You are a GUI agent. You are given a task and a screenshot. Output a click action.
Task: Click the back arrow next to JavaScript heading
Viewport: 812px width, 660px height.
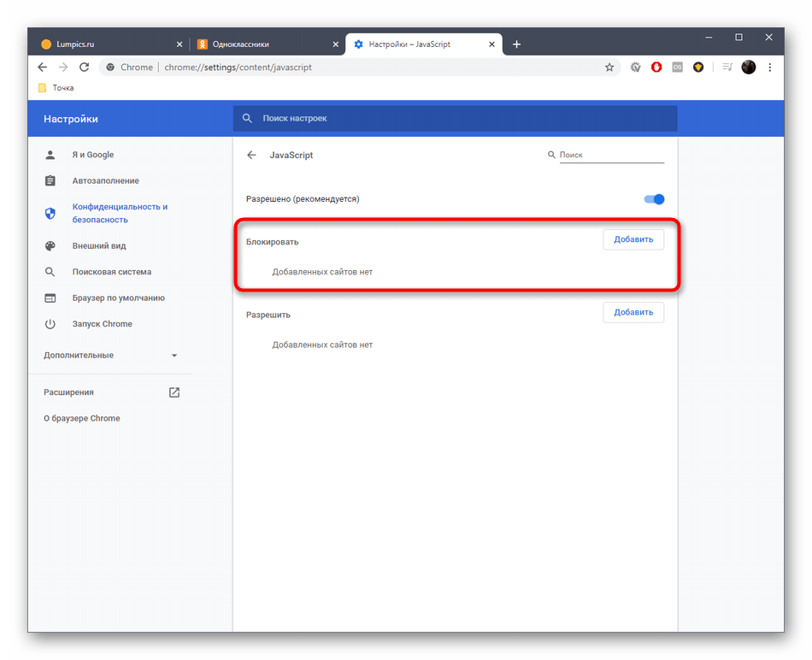251,155
